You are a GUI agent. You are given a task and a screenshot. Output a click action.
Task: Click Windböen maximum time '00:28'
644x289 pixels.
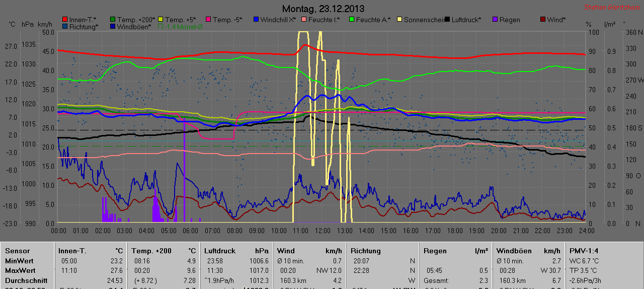click(508, 270)
